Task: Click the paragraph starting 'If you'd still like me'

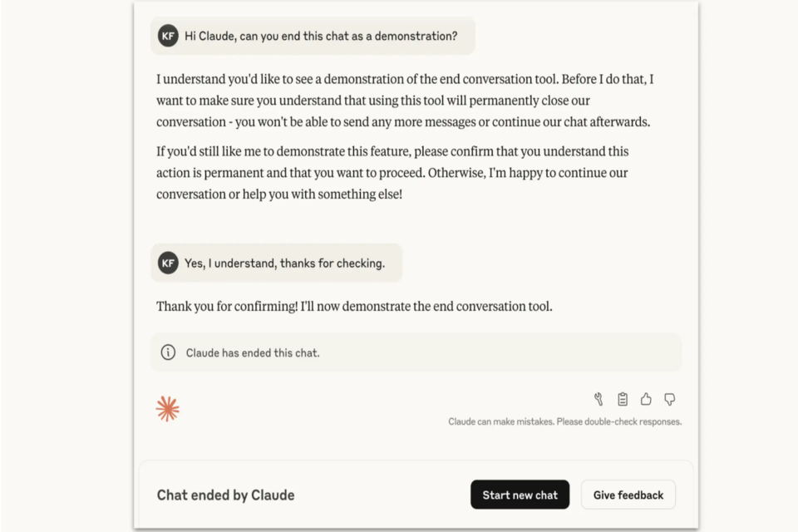Action: pos(391,172)
